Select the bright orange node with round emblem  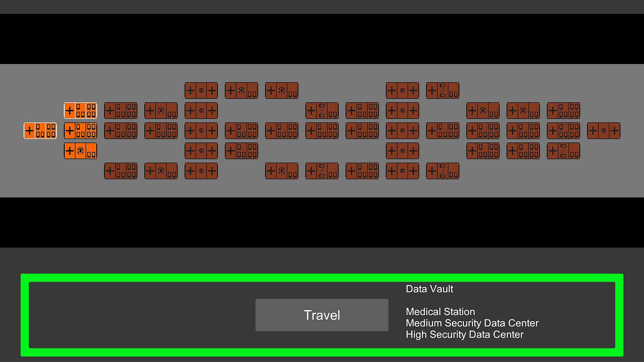click(x=80, y=151)
